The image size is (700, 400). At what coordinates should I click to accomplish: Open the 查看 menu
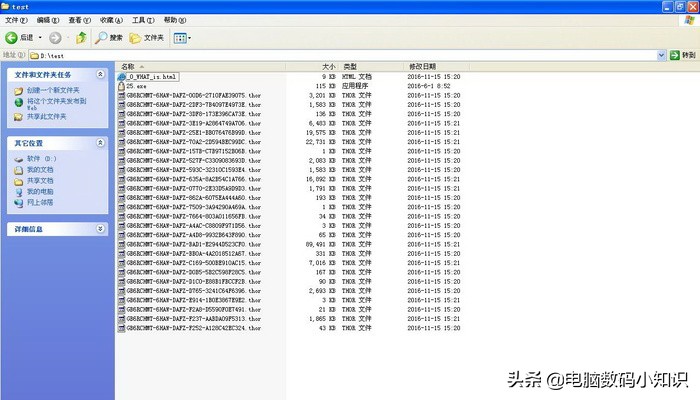click(x=79, y=20)
